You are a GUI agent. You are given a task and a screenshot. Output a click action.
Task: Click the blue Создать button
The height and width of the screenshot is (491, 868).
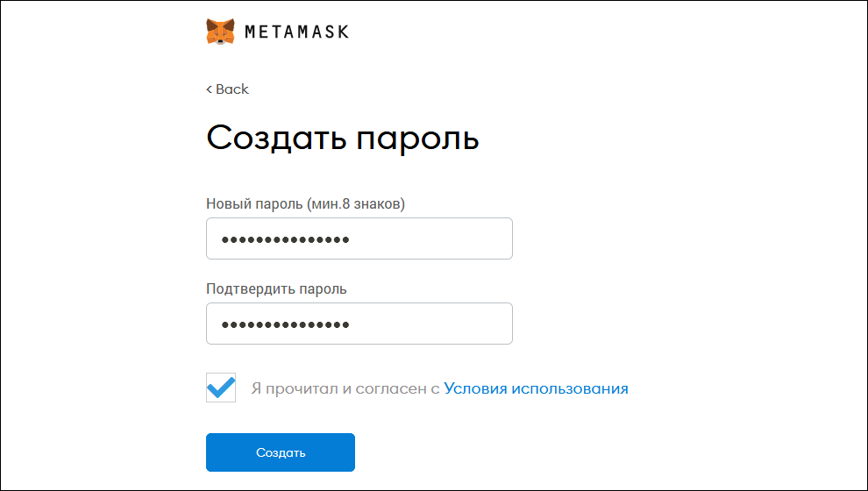tap(281, 452)
